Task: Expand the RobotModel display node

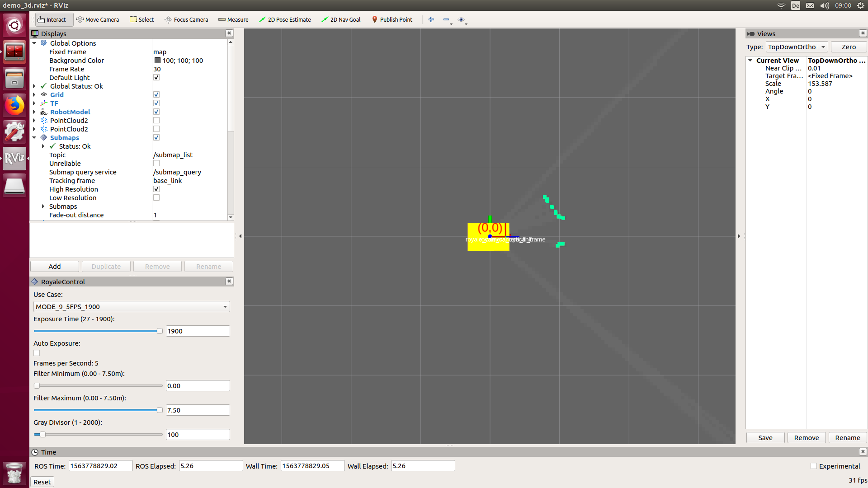Action: pos(34,112)
